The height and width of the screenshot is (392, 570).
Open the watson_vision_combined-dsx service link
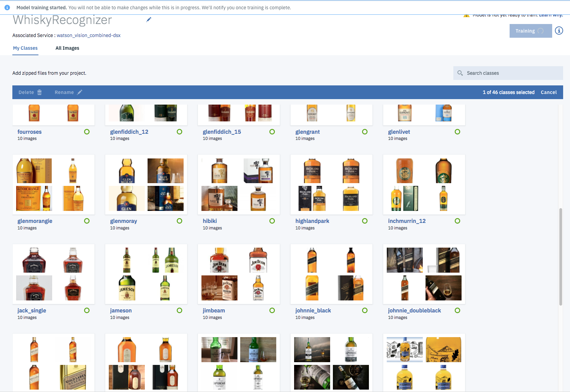(x=89, y=35)
